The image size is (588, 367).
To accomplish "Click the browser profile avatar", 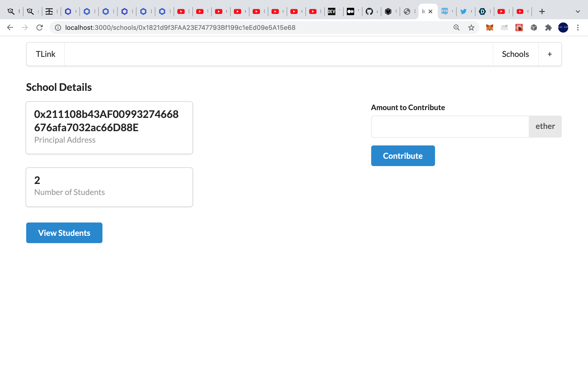I will [563, 28].
